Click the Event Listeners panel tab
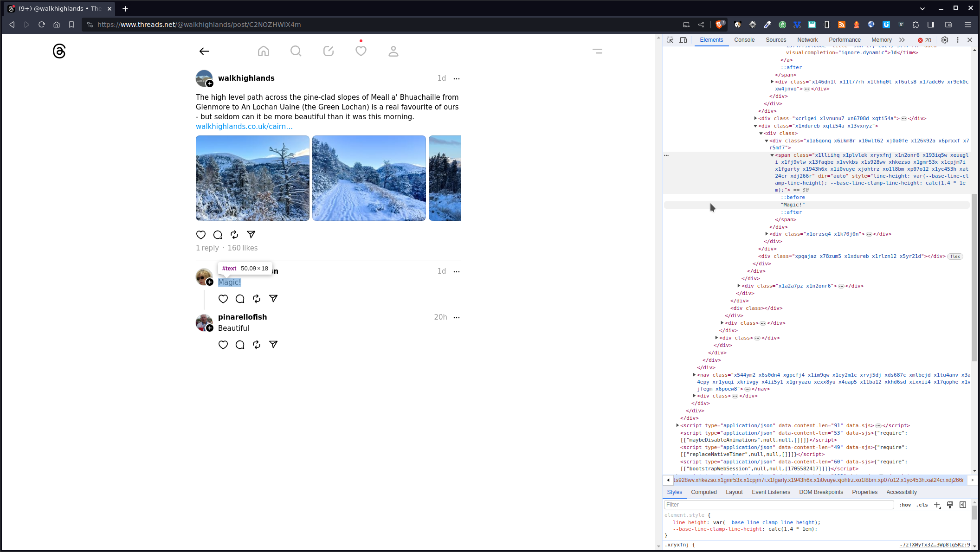 (x=771, y=491)
